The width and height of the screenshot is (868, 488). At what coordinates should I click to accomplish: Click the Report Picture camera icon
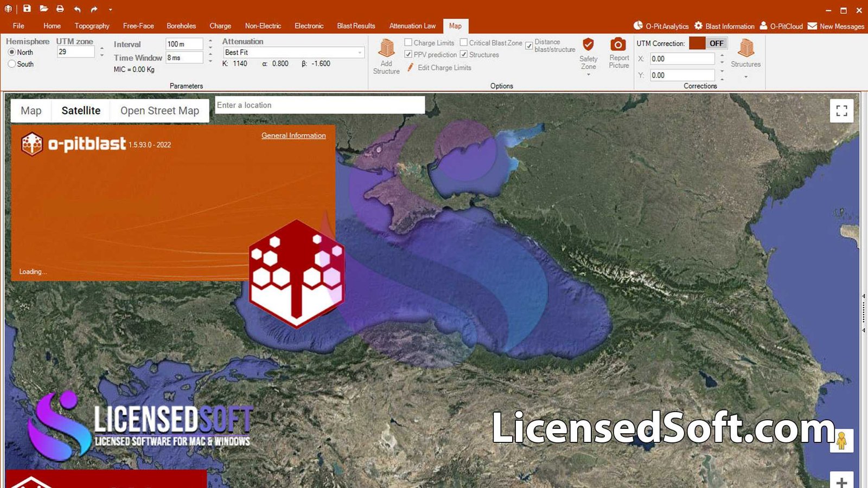point(618,45)
